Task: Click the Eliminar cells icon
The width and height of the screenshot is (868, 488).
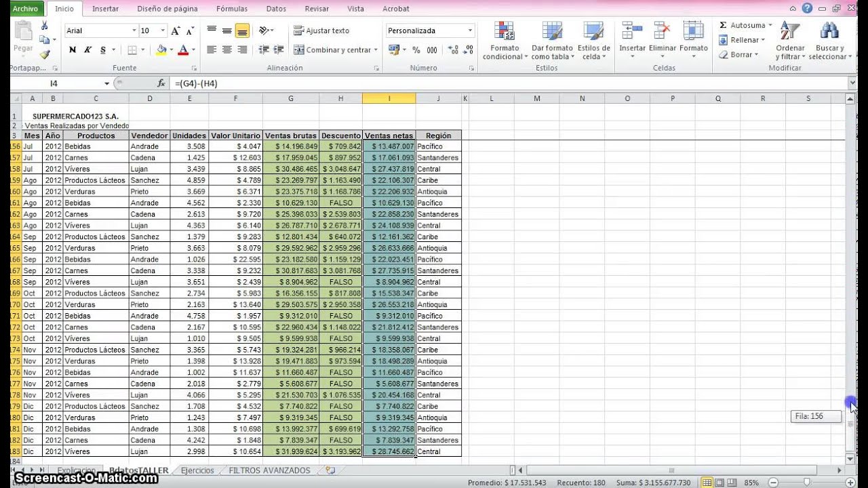Action: tap(662, 30)
